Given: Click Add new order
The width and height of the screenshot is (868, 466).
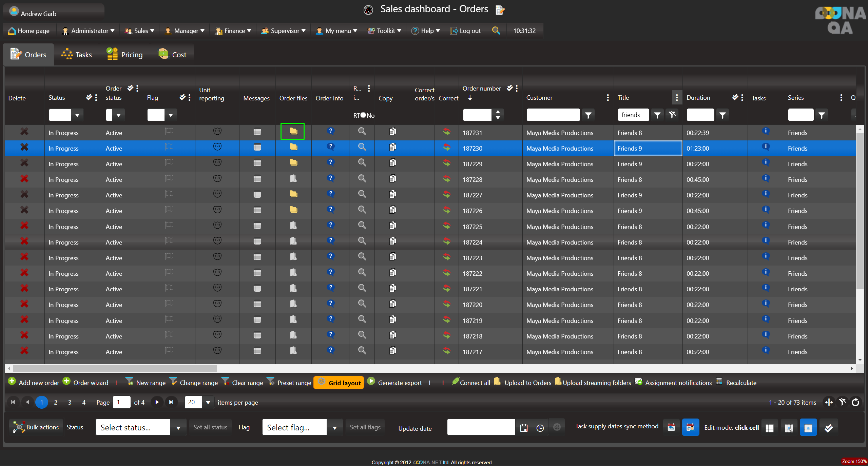Looking at the screenshot, I should point(34,383).
